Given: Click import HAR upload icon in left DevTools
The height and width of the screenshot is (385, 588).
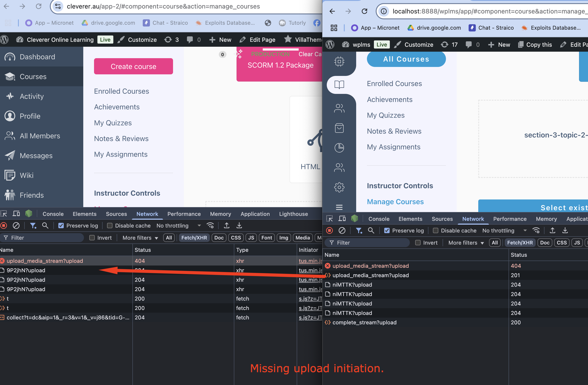Looking at the screenshot, I should (226, 225).
